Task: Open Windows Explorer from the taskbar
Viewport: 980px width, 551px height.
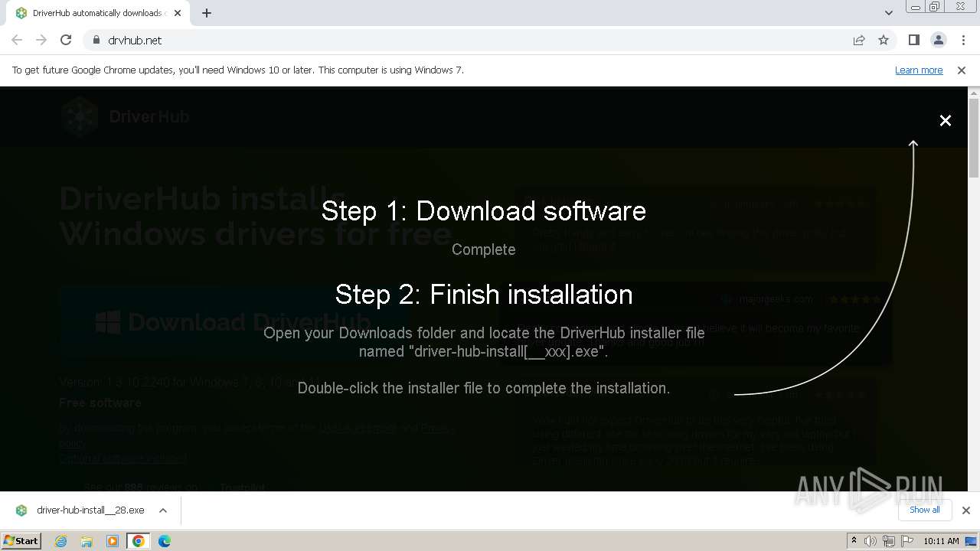Action: pyautogui.click(x=87, y=541)
